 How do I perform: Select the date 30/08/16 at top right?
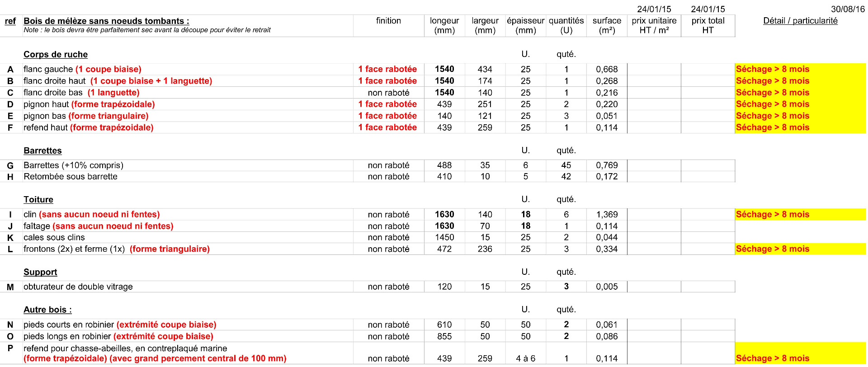(x=848, y=9)
